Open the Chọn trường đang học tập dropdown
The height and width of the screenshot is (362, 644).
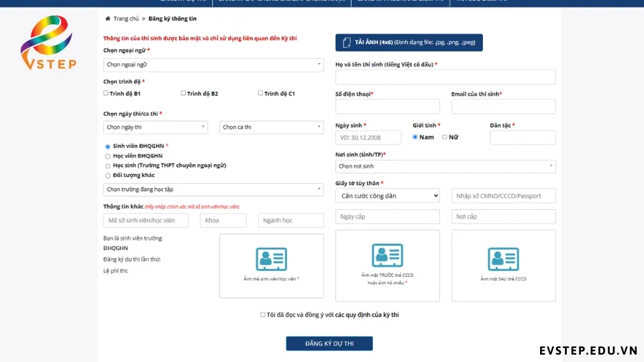click(213, 189)
